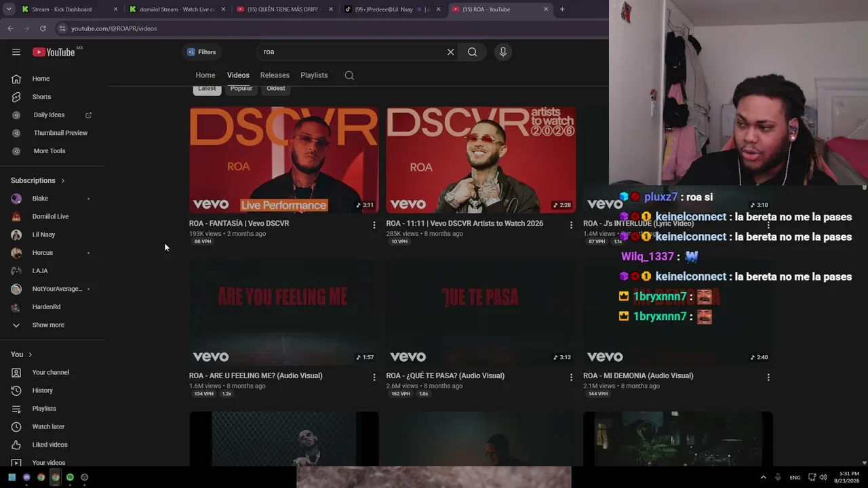Expand the You section arrow
The image size is (868, 488).
point(30,354)
